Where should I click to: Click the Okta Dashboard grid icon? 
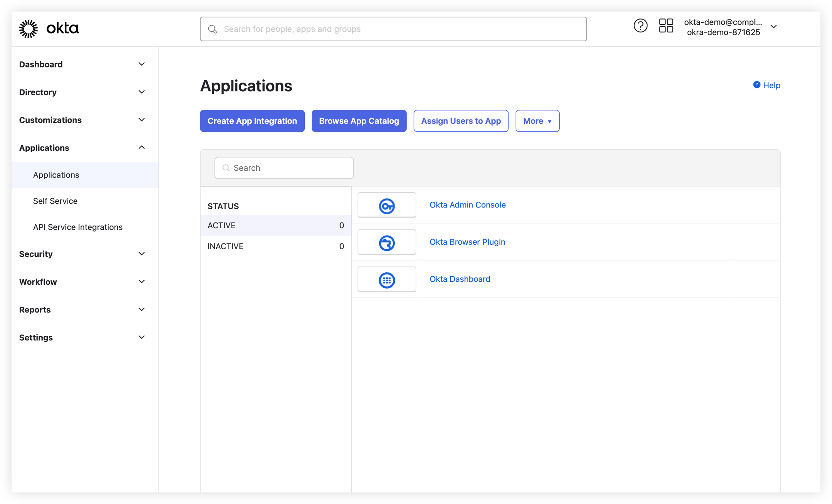tap(386, 280)
